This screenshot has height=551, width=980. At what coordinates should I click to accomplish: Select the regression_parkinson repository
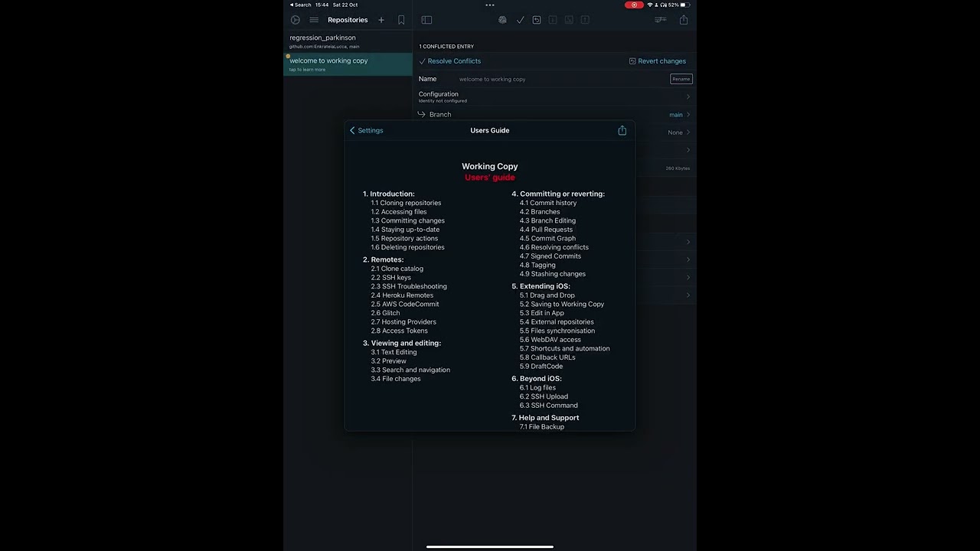348,41
